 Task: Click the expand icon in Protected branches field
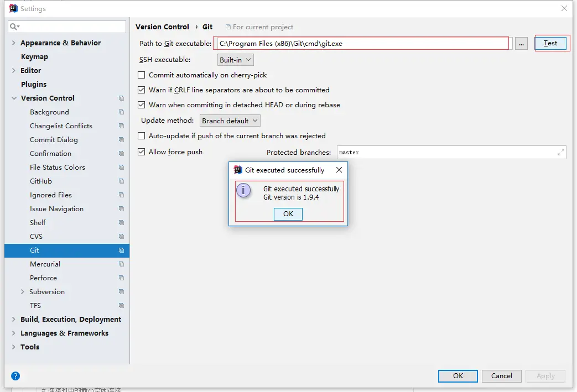pyautogui.click(x=561, y=152)
